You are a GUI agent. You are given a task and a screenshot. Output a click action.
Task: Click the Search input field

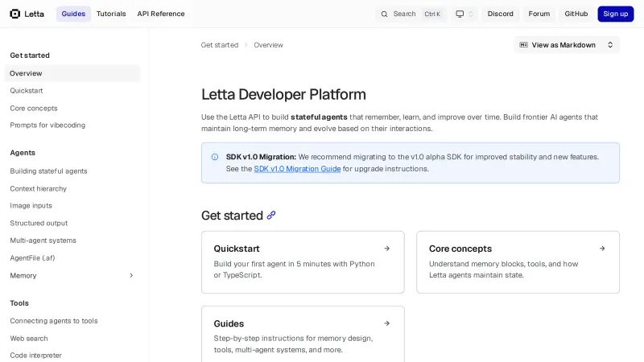tap(411, 14)
